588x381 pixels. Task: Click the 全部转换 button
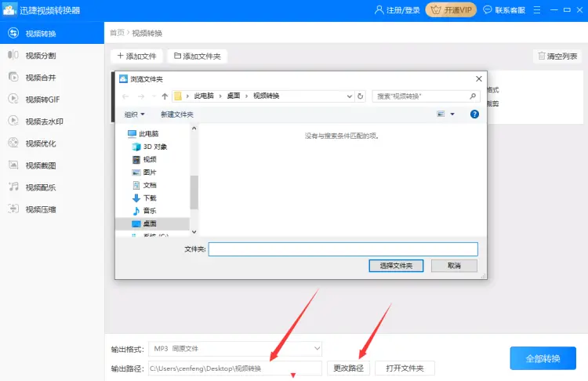pyautogui.click(x=543, y=358)
